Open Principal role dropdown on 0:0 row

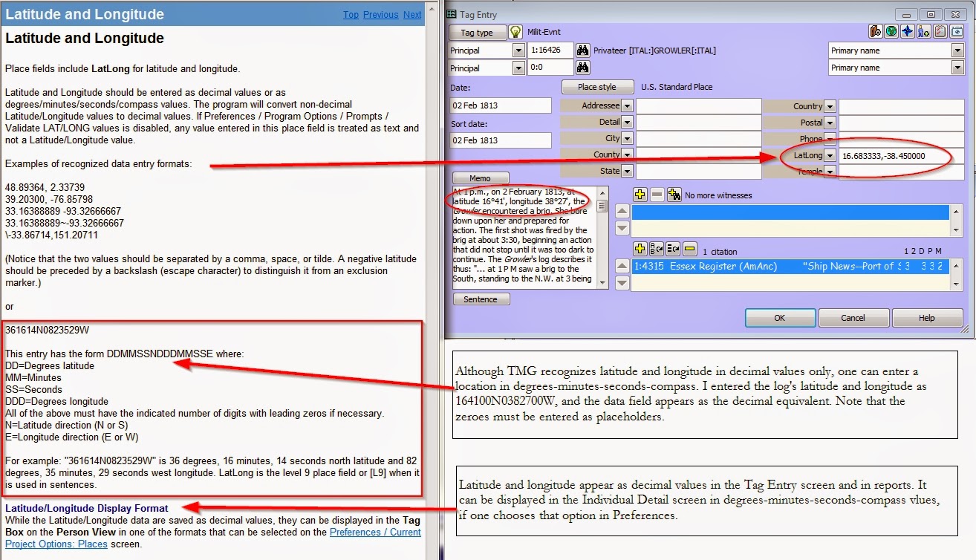tap(519, 68)
